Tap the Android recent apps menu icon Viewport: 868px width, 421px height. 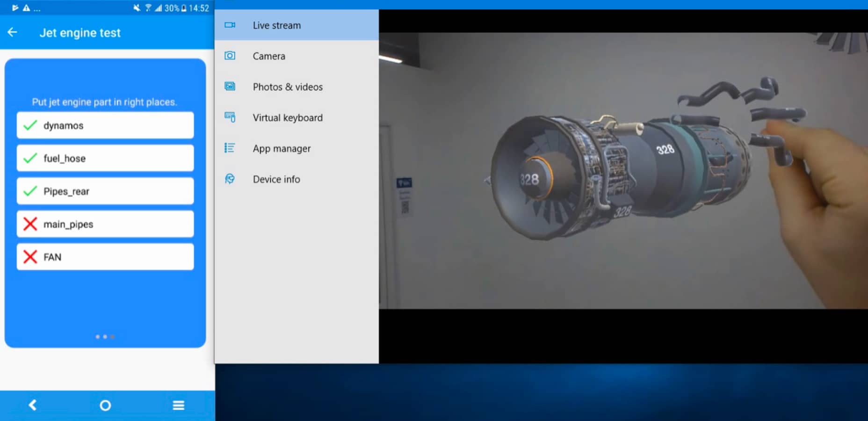pyautogui.click(x=178, y=405)
